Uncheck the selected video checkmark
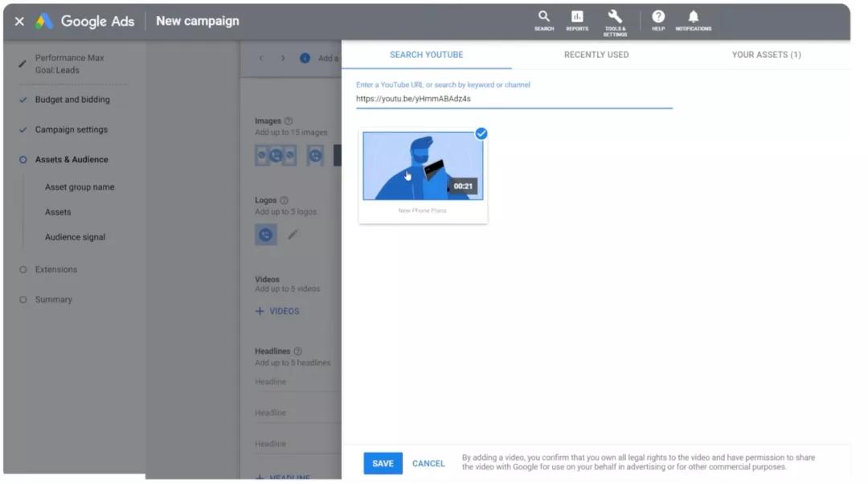Viewport: 868px width, 484px height. (x=481, y=133)
